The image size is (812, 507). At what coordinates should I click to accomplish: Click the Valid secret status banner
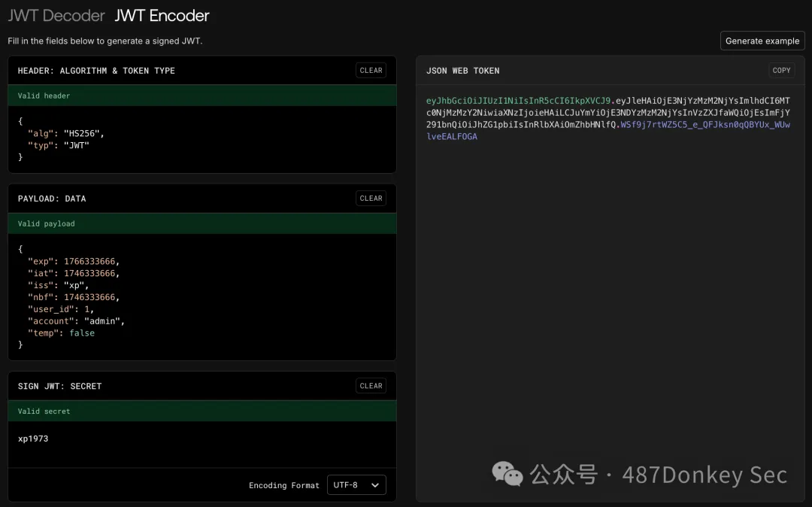201,411
